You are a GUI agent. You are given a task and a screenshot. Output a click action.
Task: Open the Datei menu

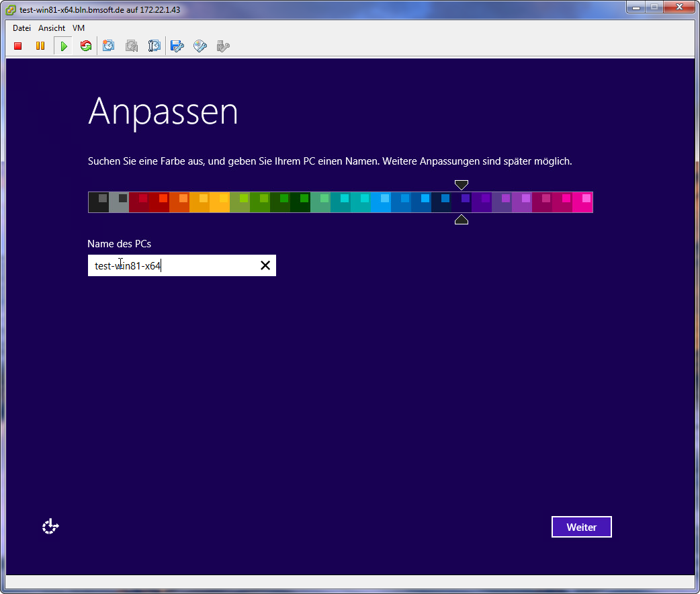tap(22, 28)
